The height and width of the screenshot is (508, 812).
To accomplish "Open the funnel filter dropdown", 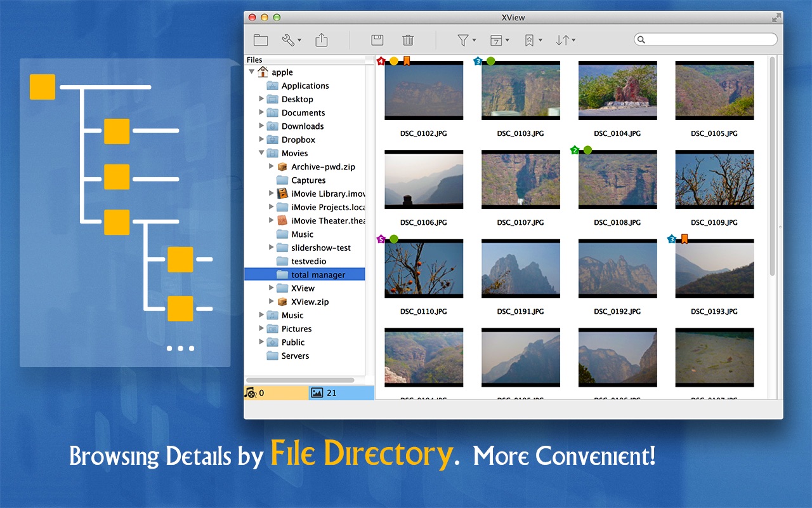I will (x=466, y=40).
